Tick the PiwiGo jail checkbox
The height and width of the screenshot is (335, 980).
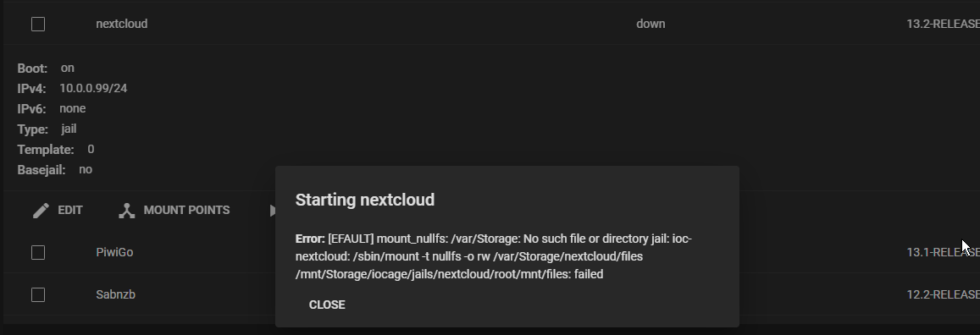pyautogui.click(x=38, y=252)
